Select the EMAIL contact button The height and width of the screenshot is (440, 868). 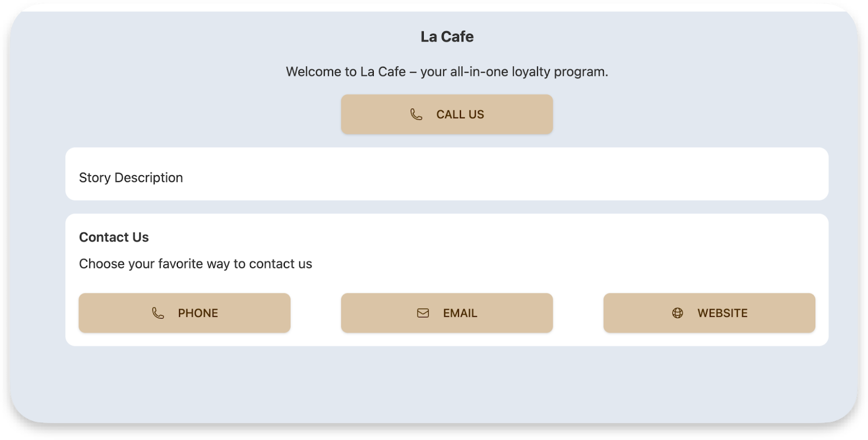tap(446, 313)
